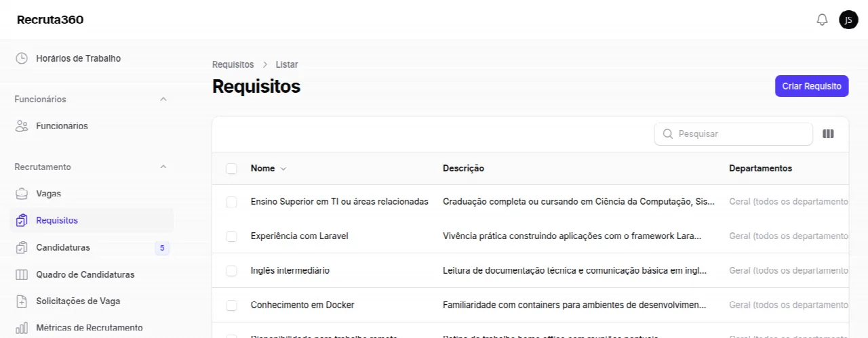The image size is (868, 338).
Task: Click the Descrição column header
Action: 463,169
